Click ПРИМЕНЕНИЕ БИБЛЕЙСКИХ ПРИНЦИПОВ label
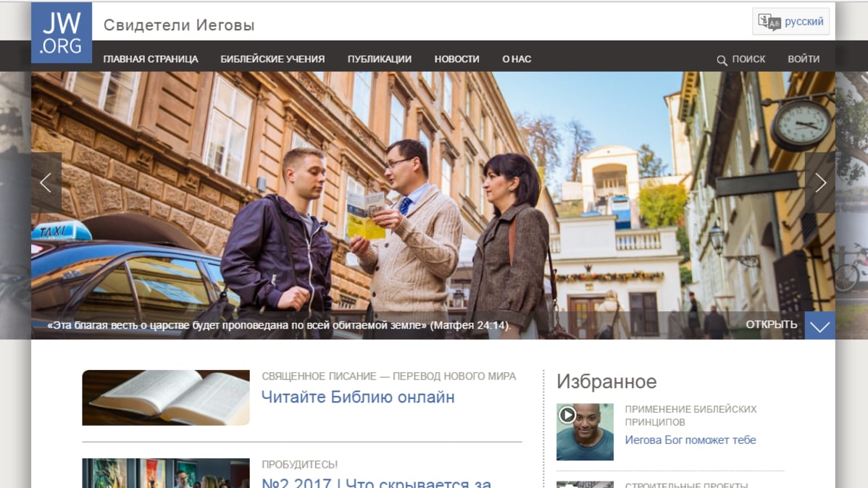This screenshot has width=868, height=488. tap(690, 416)
